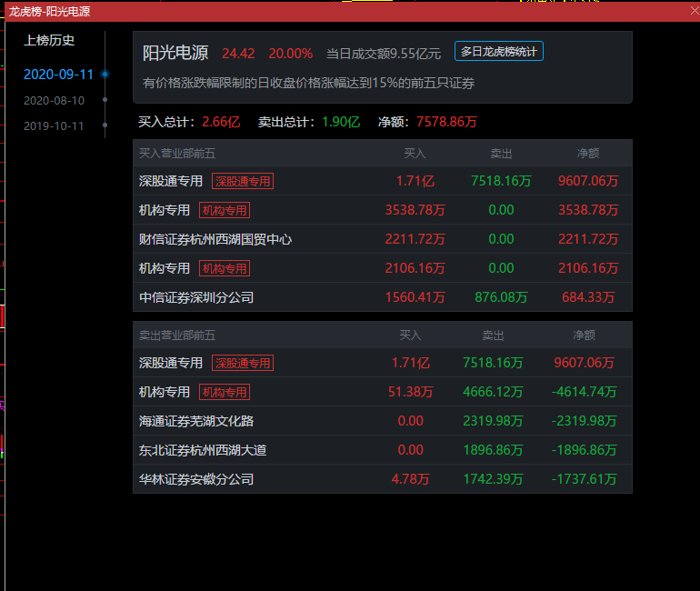Screen dimensions: 700x591
Task: Click 买入 column header in the buy table
Action: pos(415,153)
